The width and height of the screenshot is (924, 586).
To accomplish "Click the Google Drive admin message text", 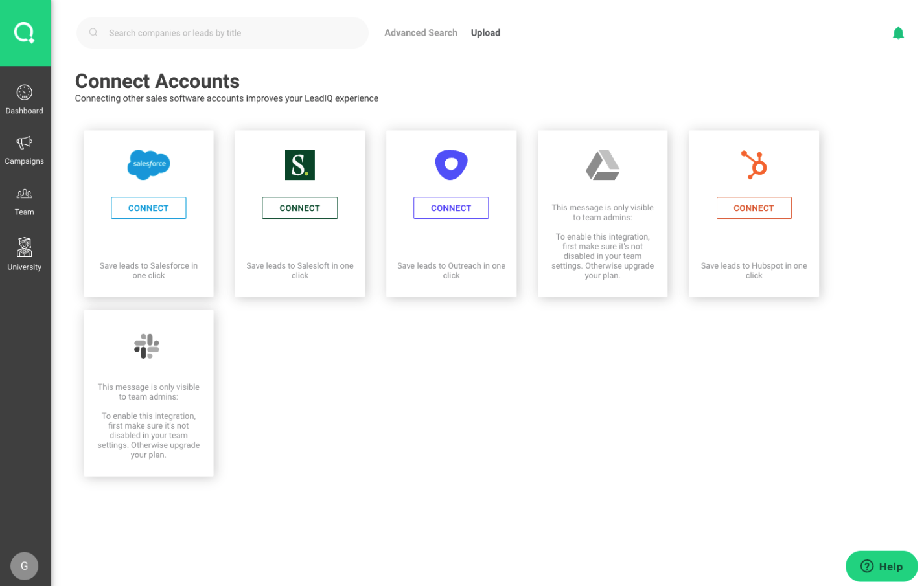I will [603, 242].
